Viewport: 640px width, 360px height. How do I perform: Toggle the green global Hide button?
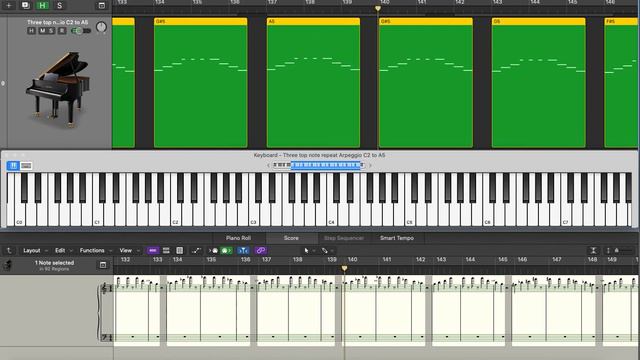tap(42, 5)
